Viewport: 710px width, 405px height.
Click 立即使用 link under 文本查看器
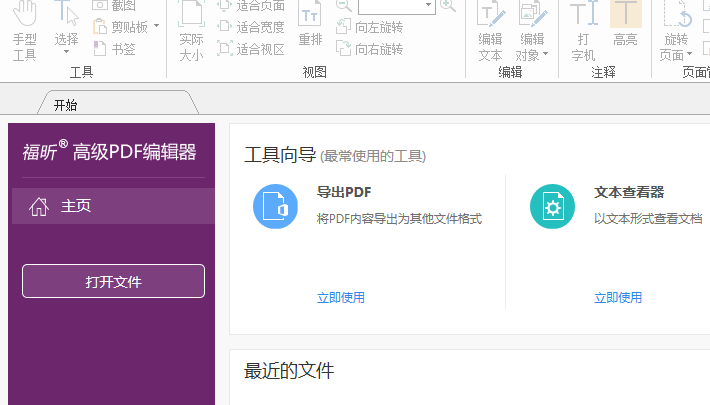click(x=618, y=298)
